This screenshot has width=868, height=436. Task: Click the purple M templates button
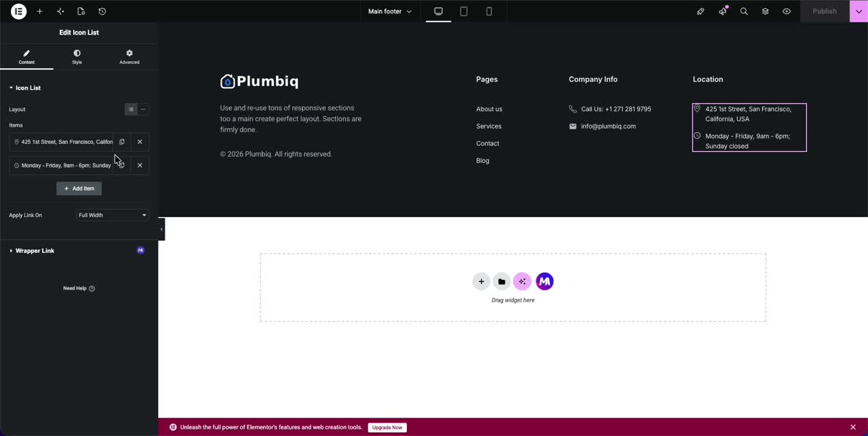click(545, 281)
